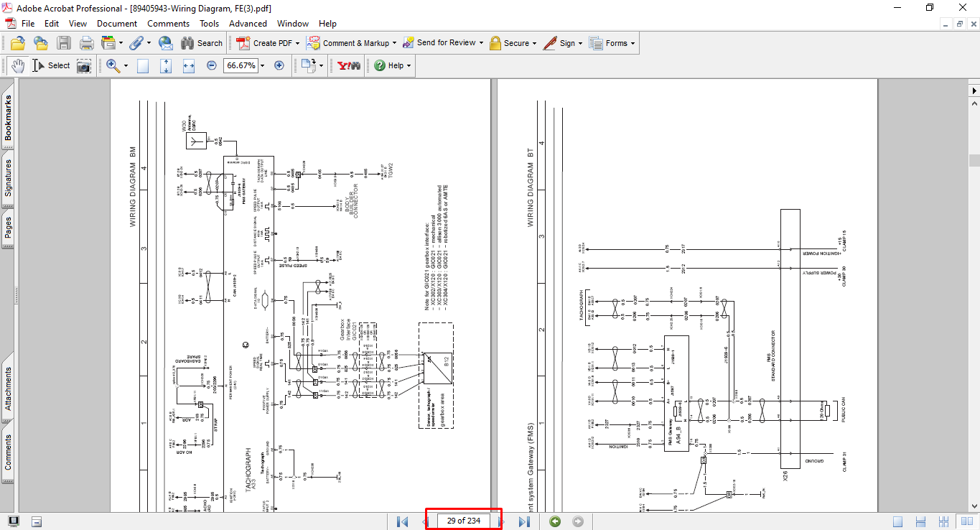Click the Zoom Out minus button
The image size is (980, 530).
[x=211, y=65]
